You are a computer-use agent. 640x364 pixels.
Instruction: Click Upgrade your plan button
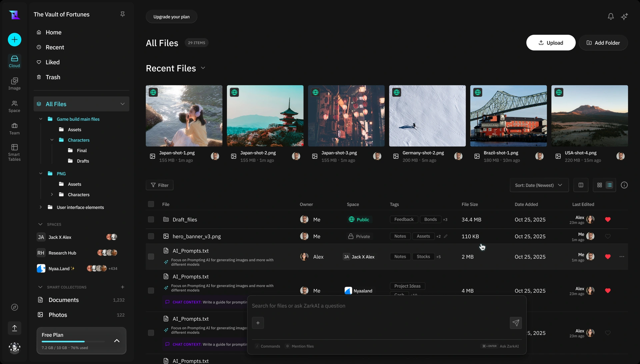pyautogui.click(x=171, y=17)
